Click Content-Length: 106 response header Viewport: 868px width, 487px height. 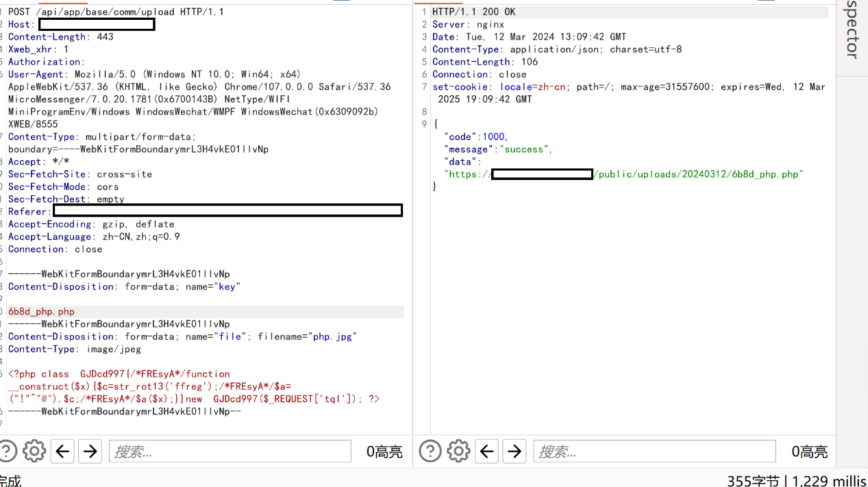tap(485, 62)
